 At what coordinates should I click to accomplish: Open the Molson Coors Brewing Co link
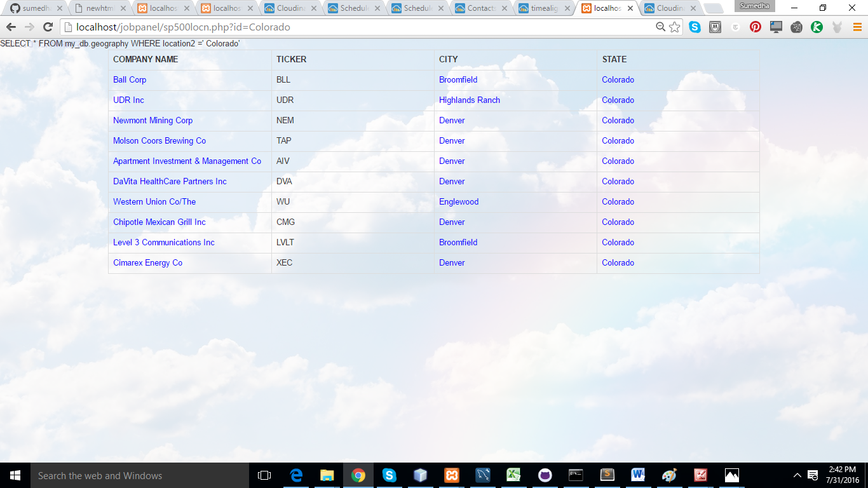pyautogui.click(x=159, y=140)
